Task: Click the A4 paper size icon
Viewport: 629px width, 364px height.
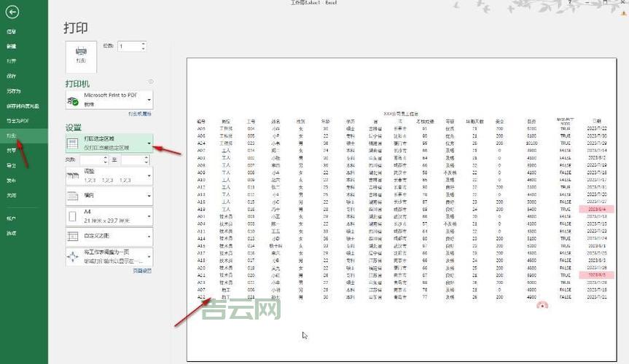Action: coord(74,216)
